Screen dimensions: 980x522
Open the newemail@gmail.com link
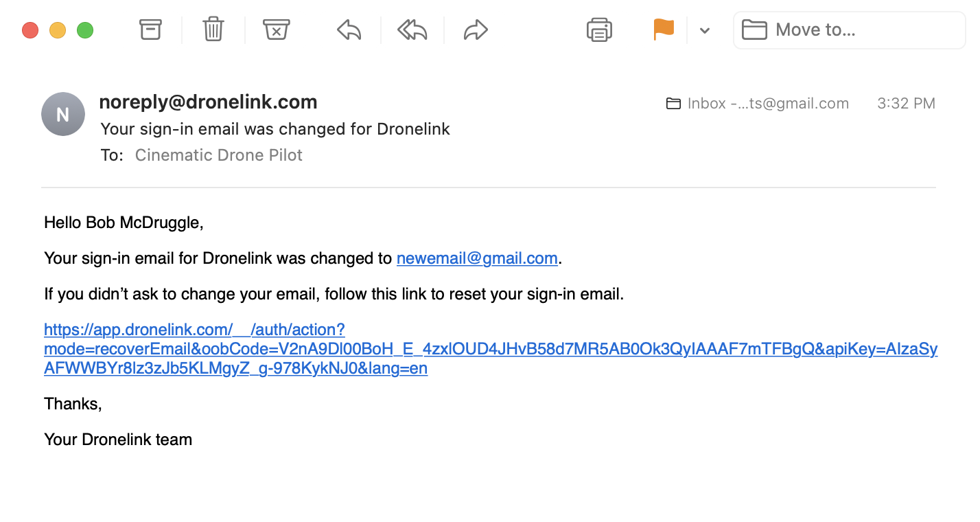coord(477,258)
